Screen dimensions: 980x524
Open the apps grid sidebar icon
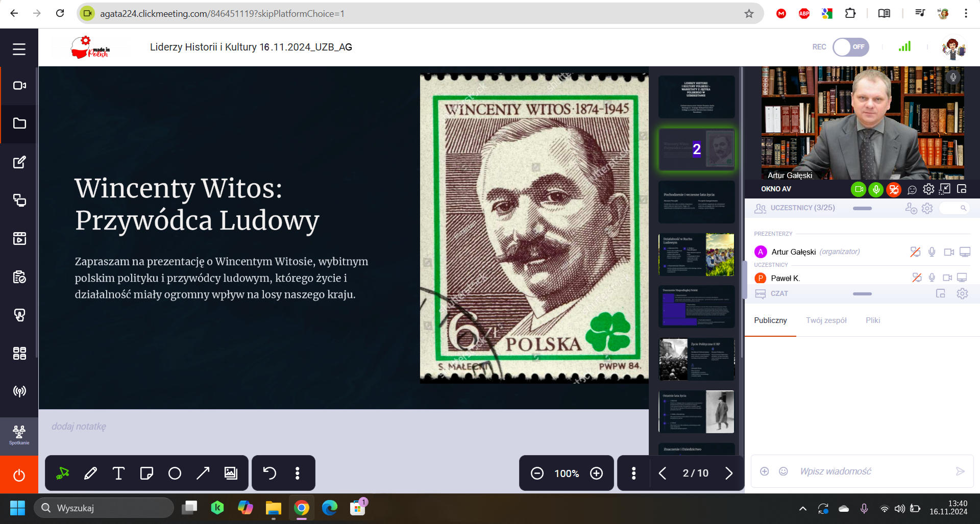tap(19, 353)
